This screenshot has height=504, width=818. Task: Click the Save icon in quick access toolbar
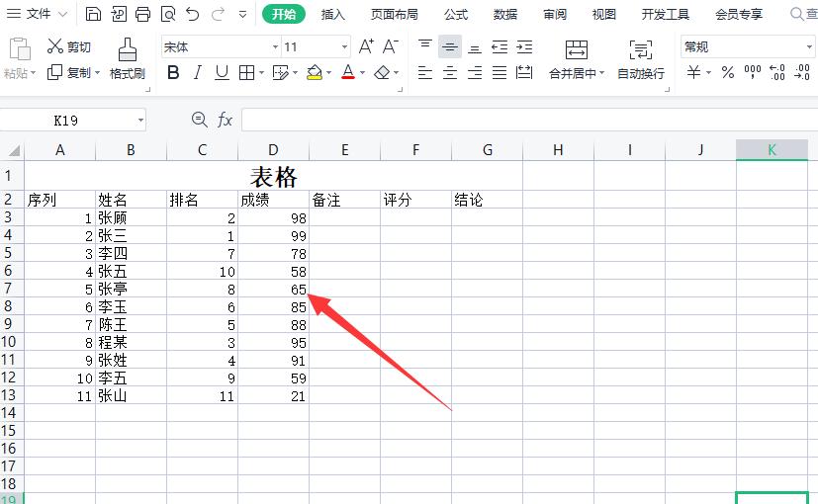tap(93, 14)
